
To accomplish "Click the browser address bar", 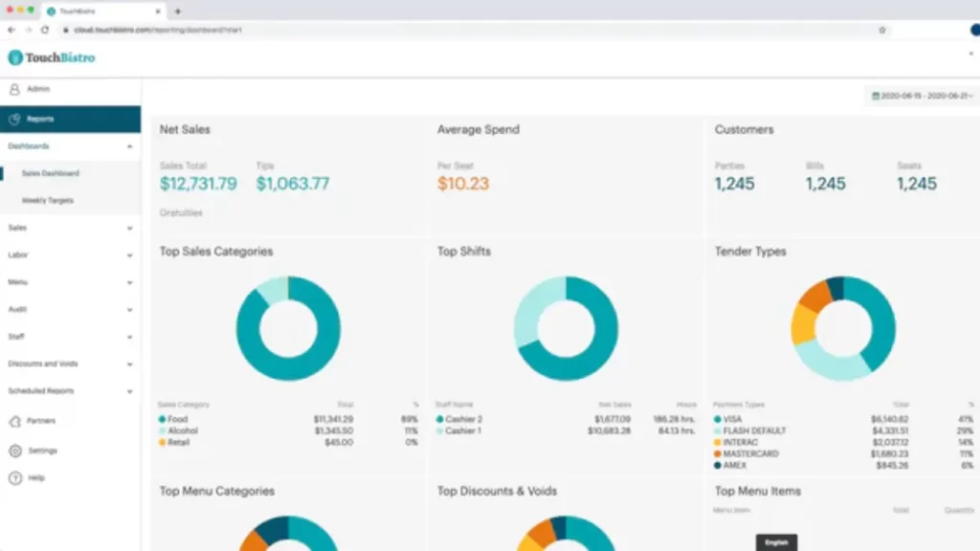I will pyautogui.click(x=469, y=30).
